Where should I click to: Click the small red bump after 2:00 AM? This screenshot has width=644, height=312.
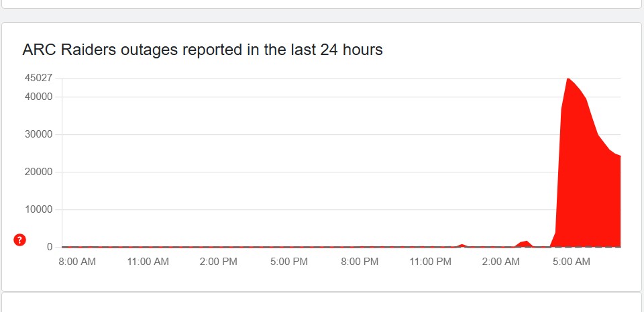tap(525, 244)
